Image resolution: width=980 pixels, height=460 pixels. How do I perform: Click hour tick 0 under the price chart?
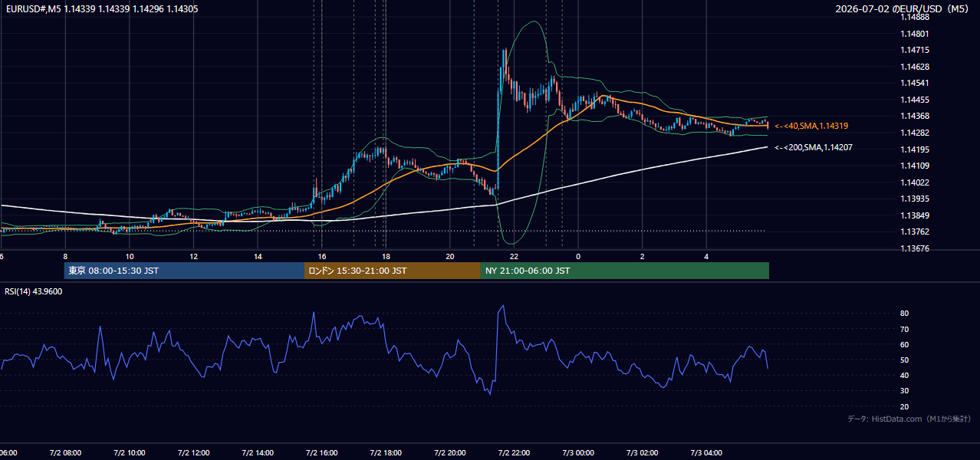[578, 256]
